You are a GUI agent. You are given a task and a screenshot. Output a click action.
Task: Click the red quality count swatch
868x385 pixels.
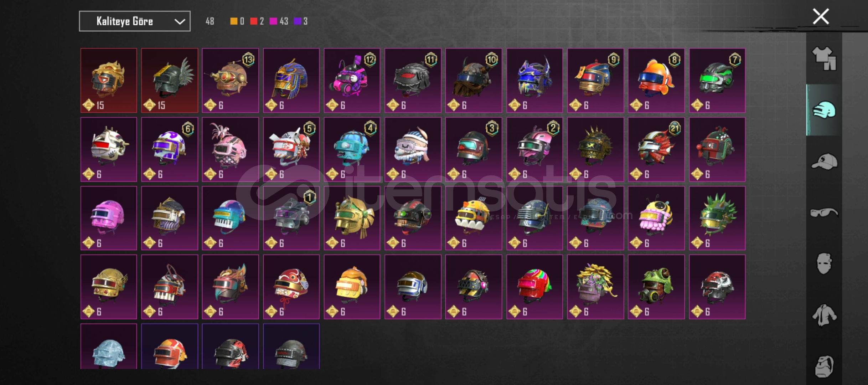[x=254, y=21]
